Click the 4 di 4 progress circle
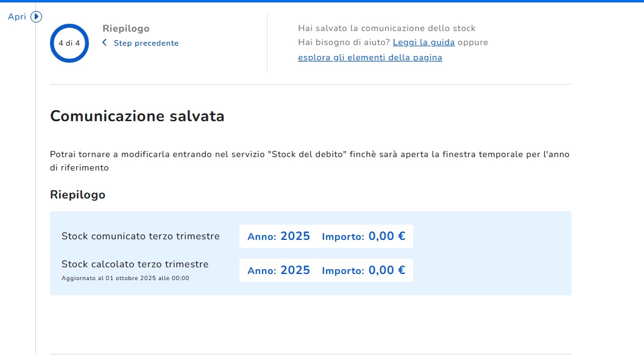Image resolution: width=644 pixels, height=355 pixels. click(x=69, y=43)
